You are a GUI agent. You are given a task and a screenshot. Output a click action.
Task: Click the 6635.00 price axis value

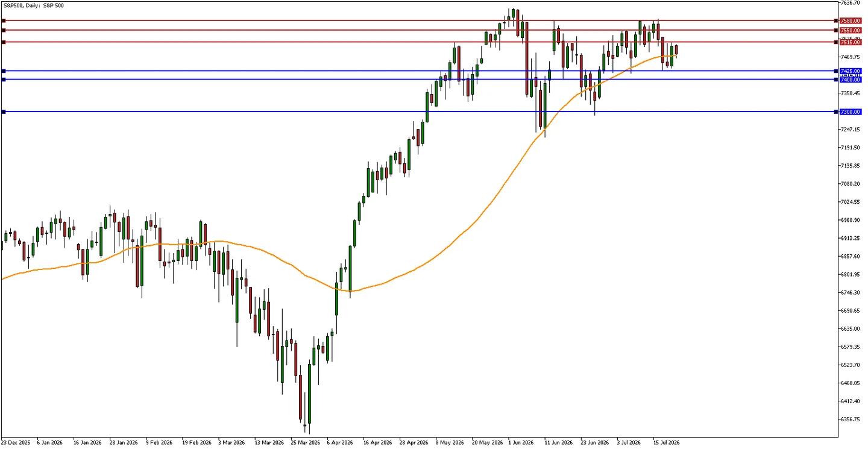[x=850, y=328]
